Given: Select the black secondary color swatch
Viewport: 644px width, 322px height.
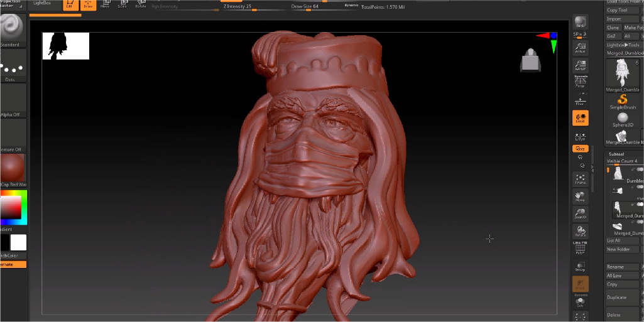Looking at the screenshot, I should 4,242.
